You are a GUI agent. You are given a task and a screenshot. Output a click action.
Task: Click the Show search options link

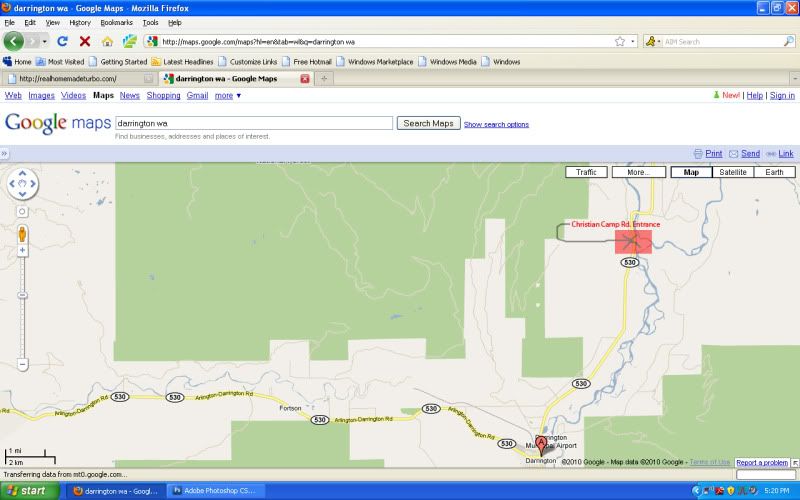click(496, 124)
